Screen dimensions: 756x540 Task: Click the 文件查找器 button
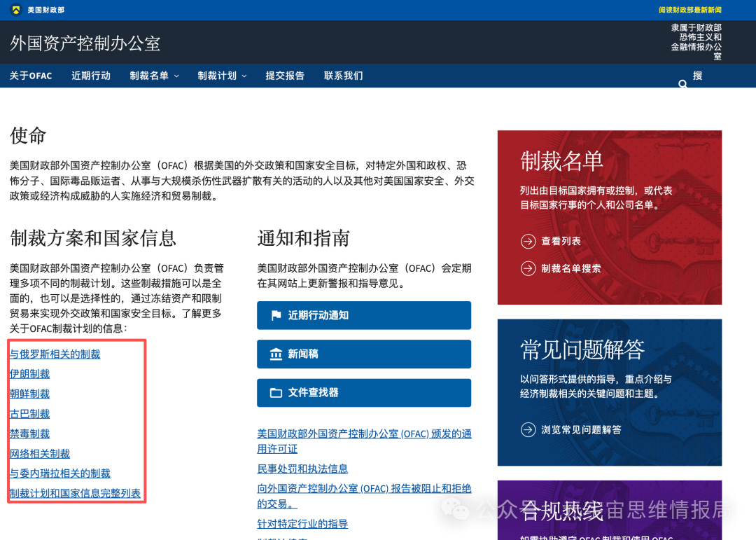[x=364, y=393]
